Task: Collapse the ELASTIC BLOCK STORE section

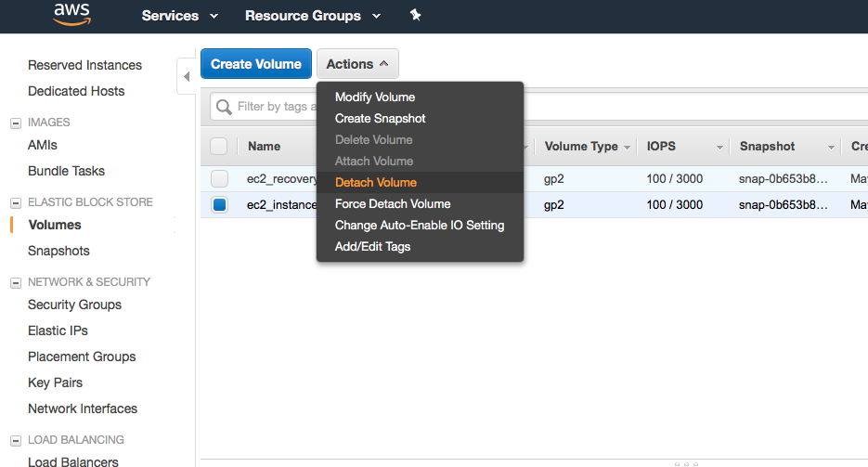Action: tap(16, 203)
